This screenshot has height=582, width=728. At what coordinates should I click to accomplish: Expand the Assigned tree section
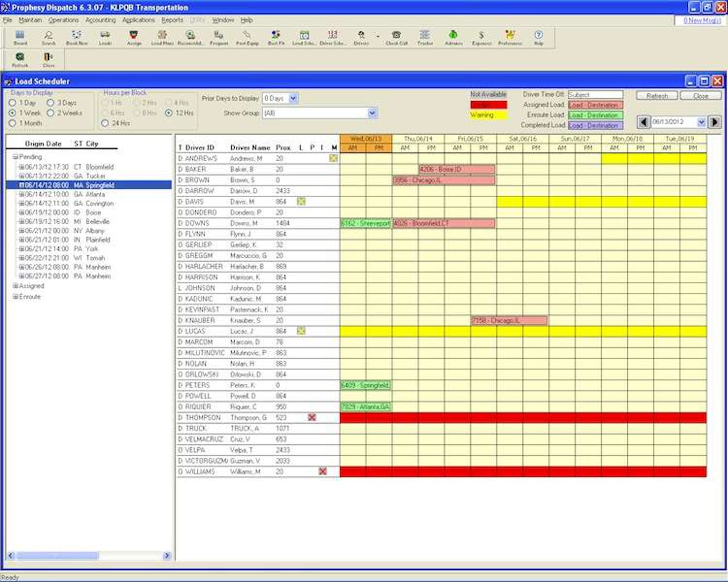point(15,286)
